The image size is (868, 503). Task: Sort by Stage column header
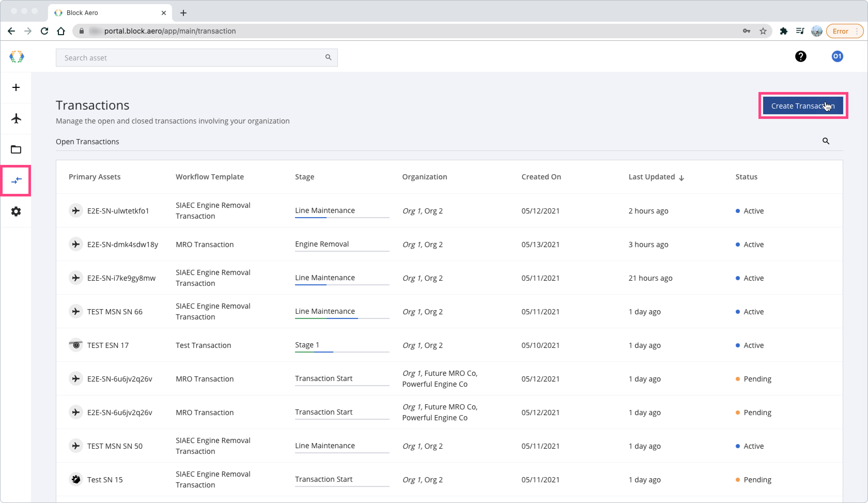point(305,177)
